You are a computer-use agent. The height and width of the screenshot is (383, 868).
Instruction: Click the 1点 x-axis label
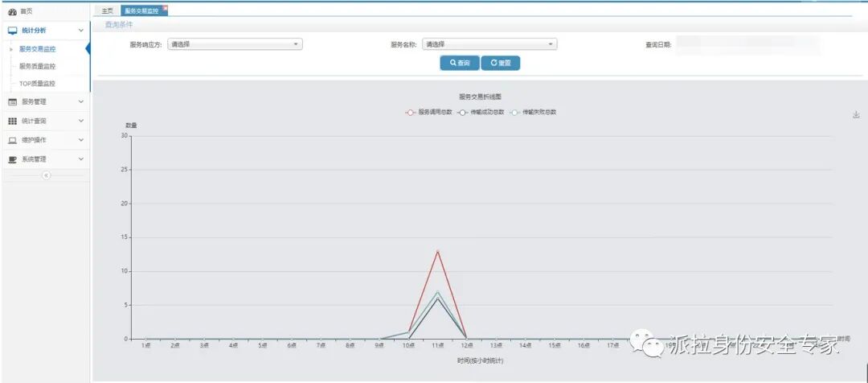pos(146,346)
